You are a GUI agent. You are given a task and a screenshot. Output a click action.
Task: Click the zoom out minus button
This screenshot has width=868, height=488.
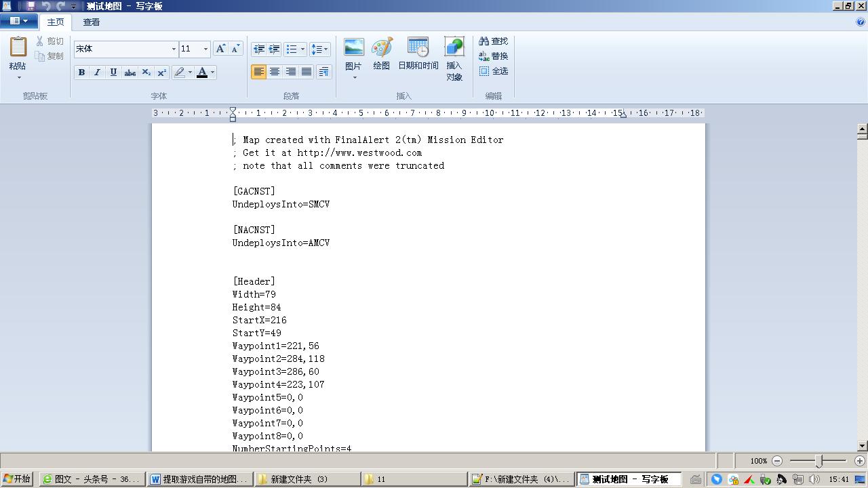[x=777, y=461]
